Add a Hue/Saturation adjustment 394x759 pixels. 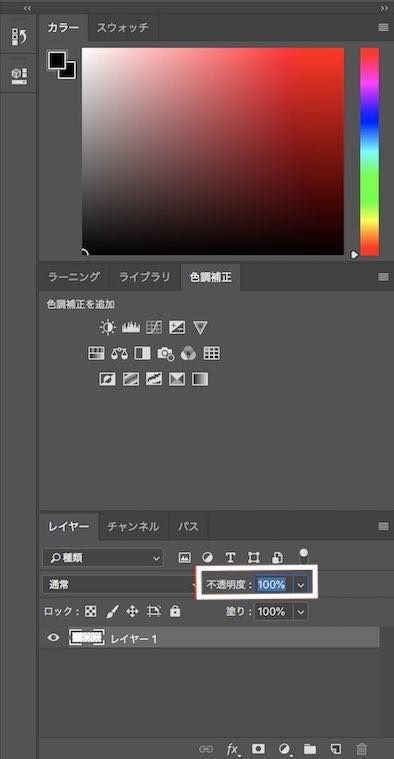[x=96, y=353]
